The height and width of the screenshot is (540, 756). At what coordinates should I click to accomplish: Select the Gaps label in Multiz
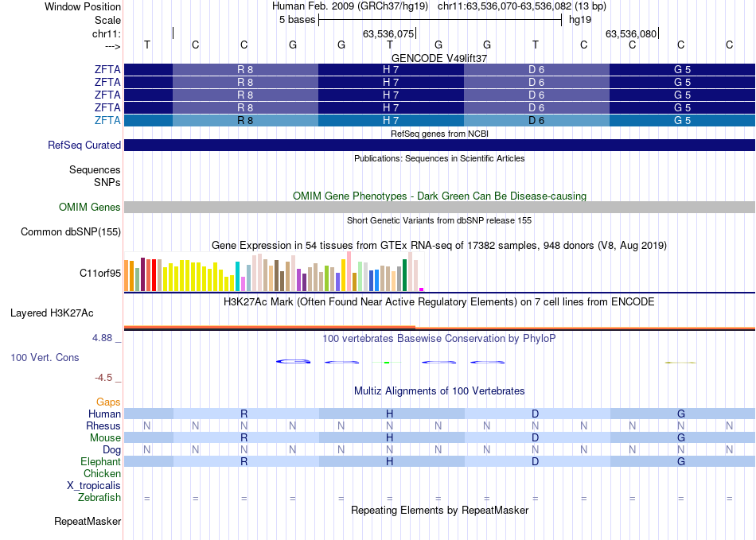108,402
